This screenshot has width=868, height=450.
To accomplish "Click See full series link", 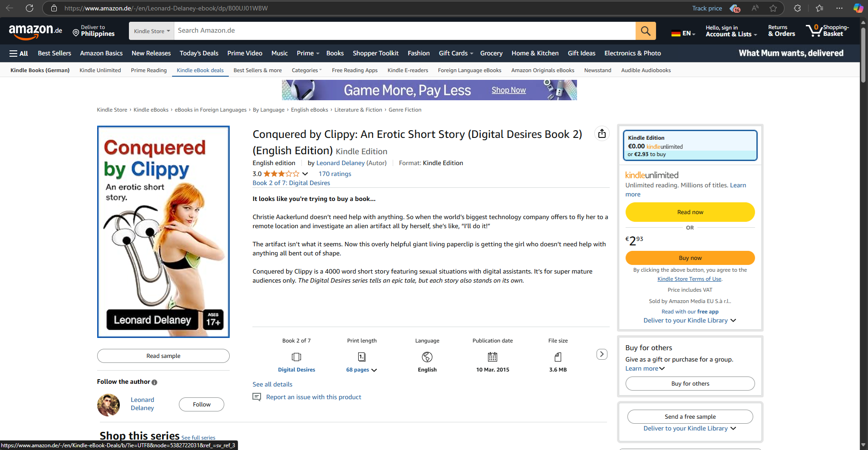I will (198, 438).
